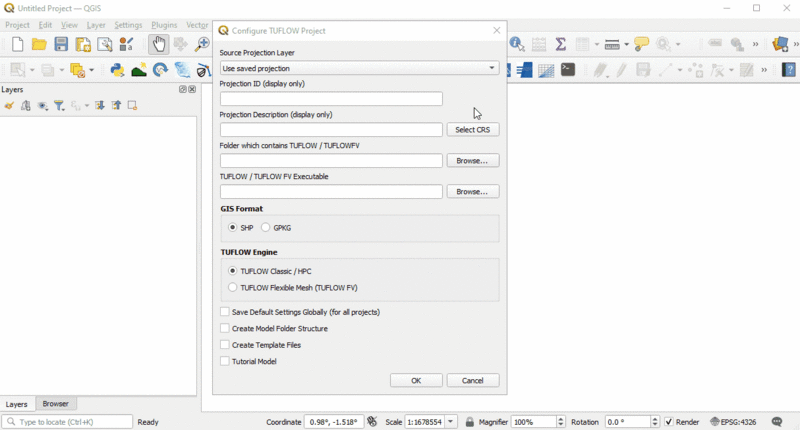The height and width of the screenshot is (430, 800).
Task: Click the TUFLOW Executable path field
Action: (331, 192)
